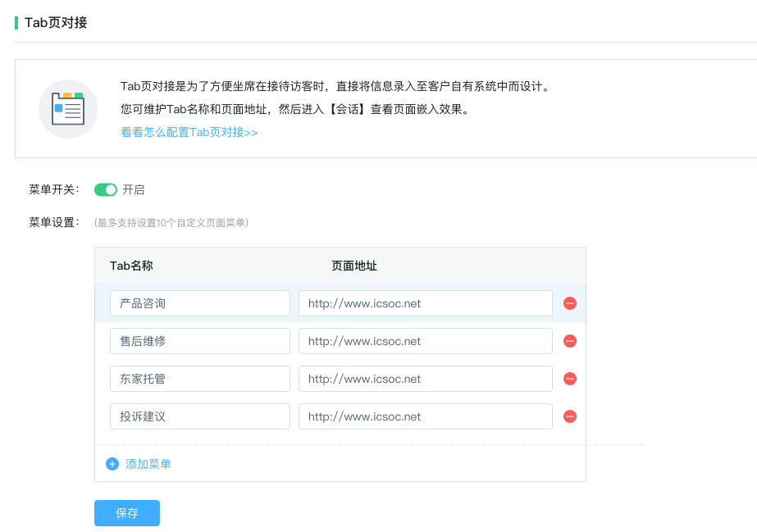Click the 添加菜单 link text

(148, 464)
